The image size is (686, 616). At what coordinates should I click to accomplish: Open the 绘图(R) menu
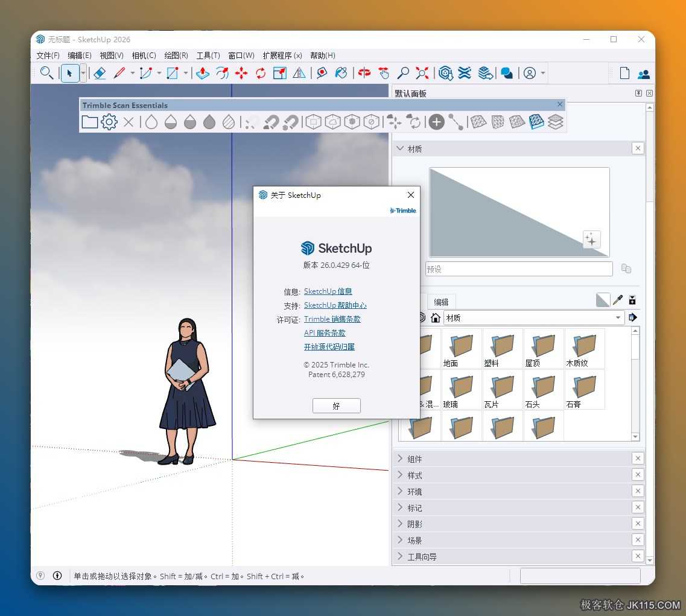click(176, 55)
